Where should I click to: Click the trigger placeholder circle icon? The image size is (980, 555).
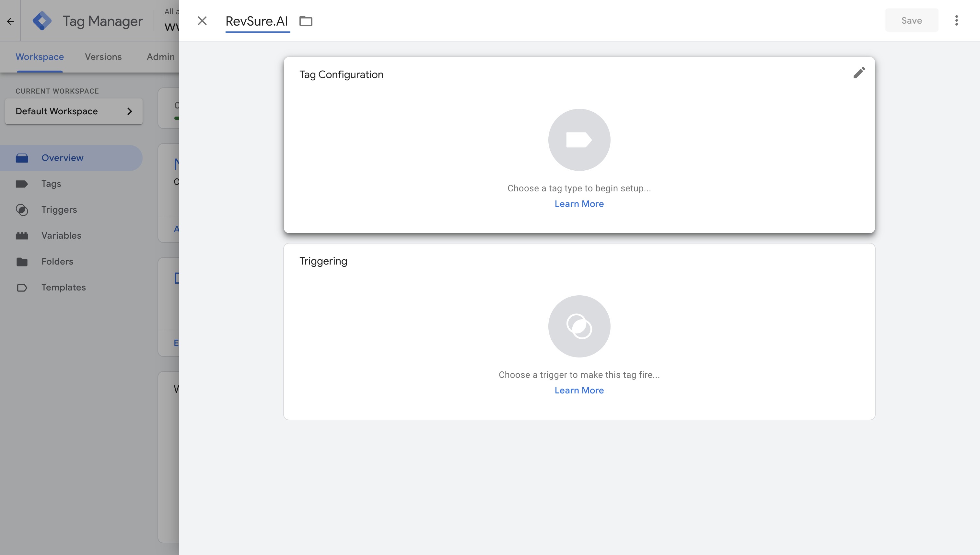click(x=579, y=326)
